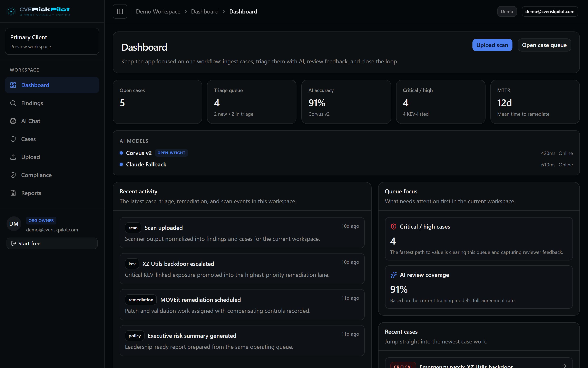Click the scan tag badge
The image size is (588, 368).
tap(133, 228)
